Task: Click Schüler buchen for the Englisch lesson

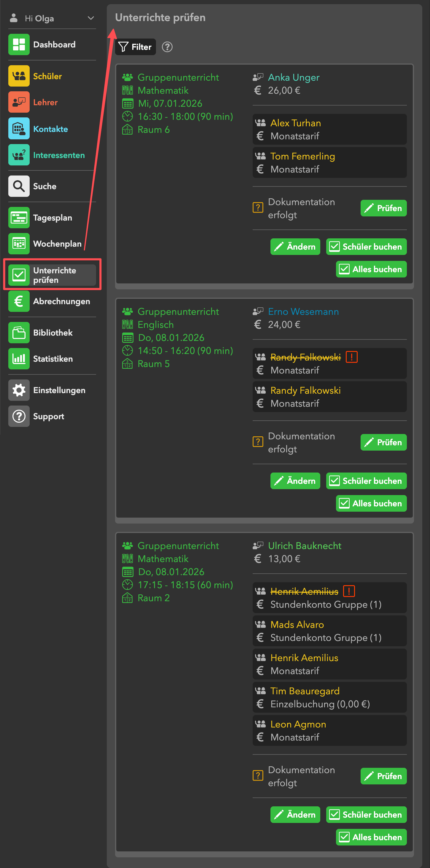Action: [366, 481]
